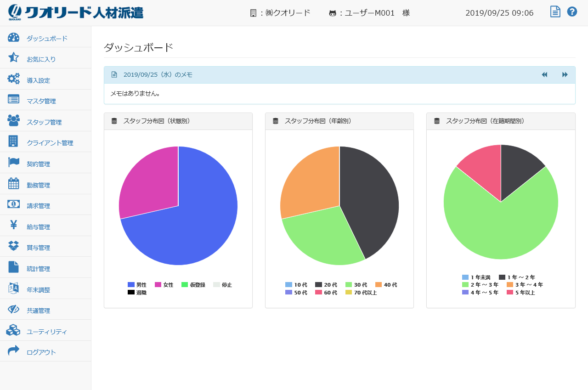Go to next day's memo
Screen dimensions: 588x390
coord(565,75)
